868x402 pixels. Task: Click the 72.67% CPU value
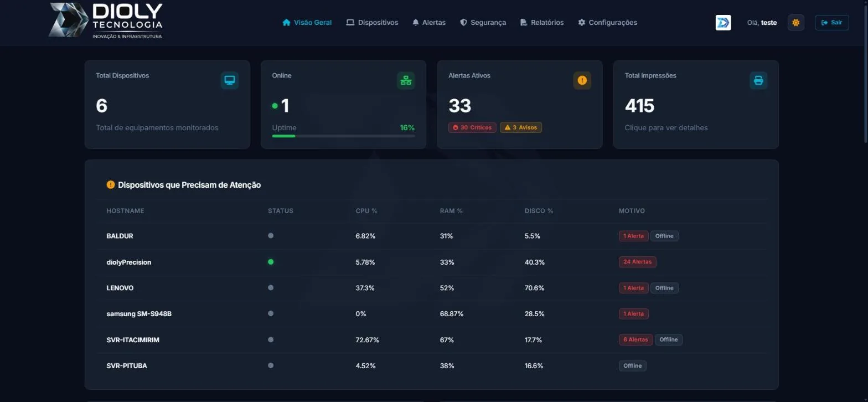tap(367, 340)
